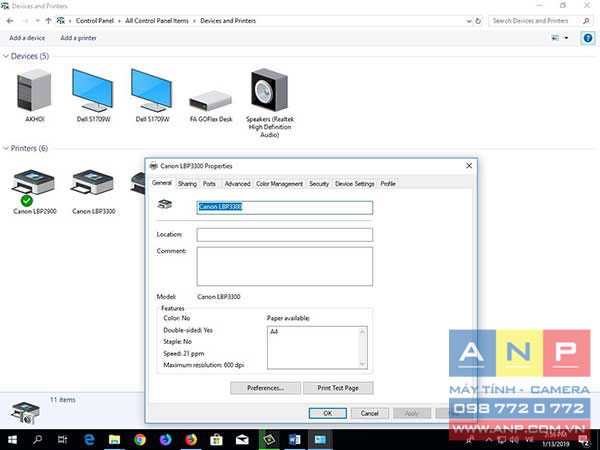Select the second Dell S1709W monitor icon
This screenshot has height=450, width=600.
point(152,91)
